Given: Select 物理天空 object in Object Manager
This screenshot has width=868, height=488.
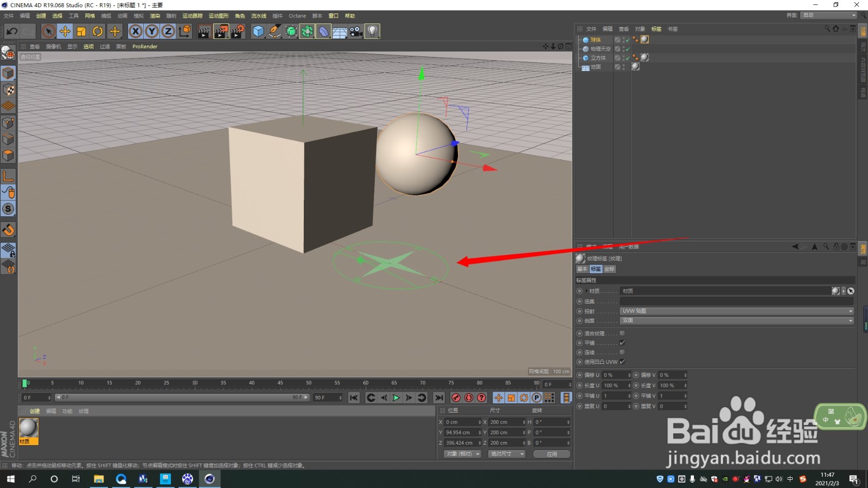Looking at the screenshot, I should click(601, 49).
